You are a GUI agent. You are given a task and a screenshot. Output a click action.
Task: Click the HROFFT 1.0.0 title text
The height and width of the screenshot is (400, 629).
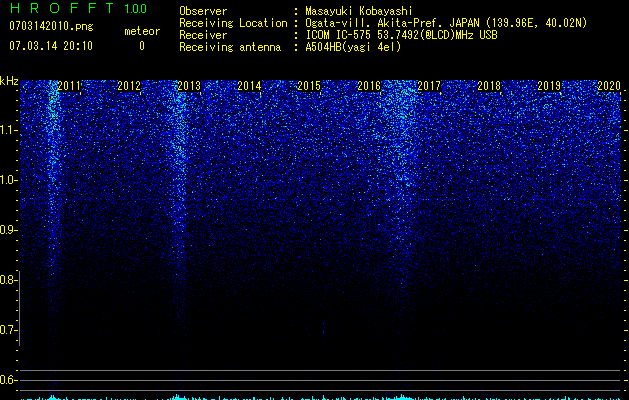78,8
